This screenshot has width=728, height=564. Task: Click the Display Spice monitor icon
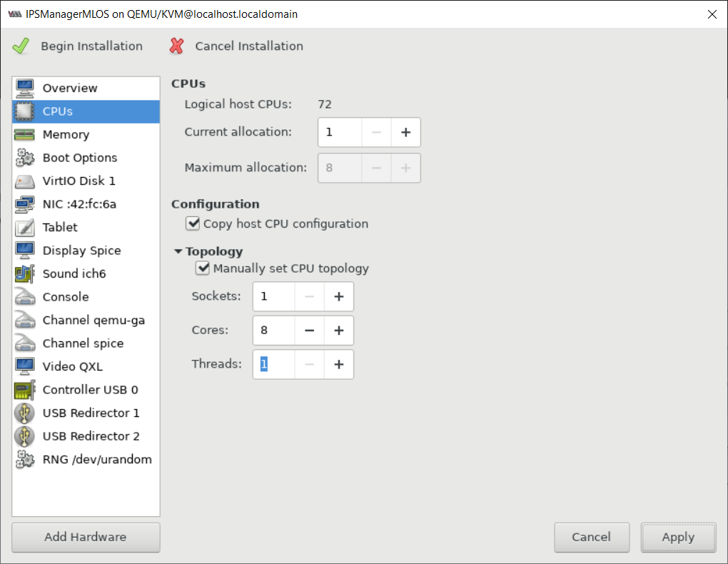[24, 251]
